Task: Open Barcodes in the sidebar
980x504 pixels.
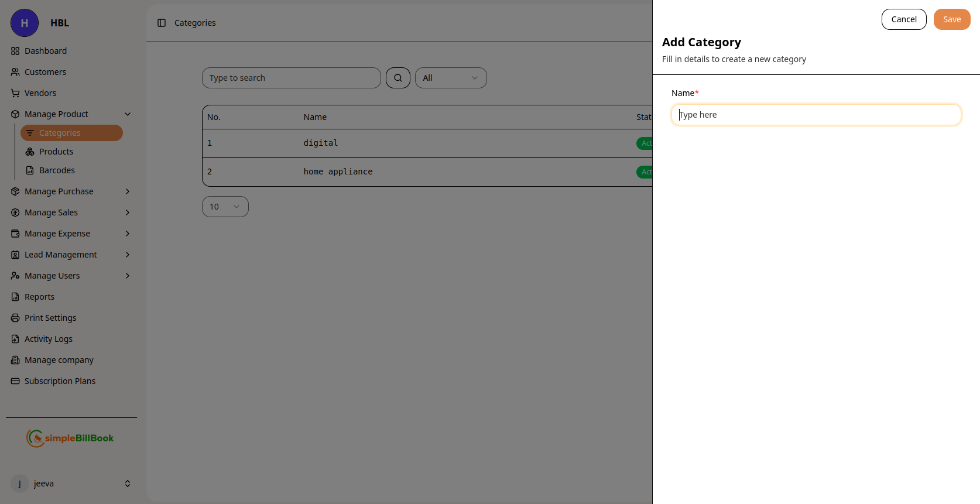Action: point(57,170)
